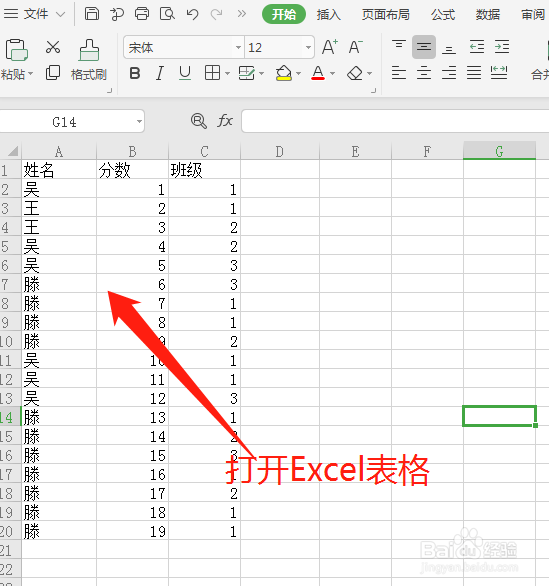
Task: Switch to 审阅 Review tab
Action: coord(533,15)
